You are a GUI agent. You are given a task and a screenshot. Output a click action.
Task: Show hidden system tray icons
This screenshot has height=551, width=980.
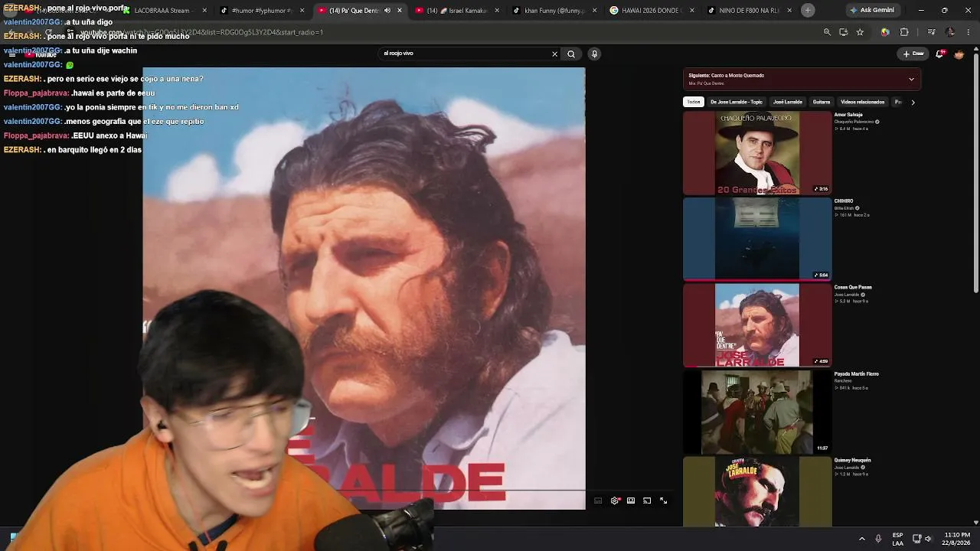[x=862, y=539]
